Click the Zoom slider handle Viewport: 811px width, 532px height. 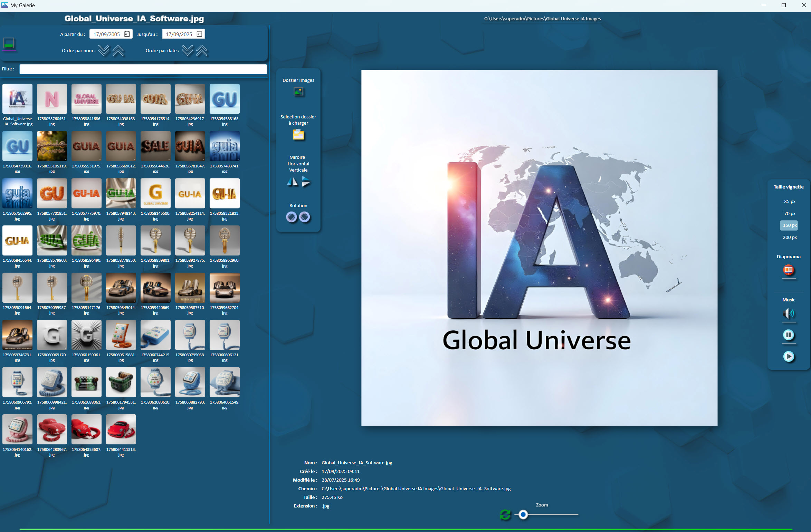[523, 515]
